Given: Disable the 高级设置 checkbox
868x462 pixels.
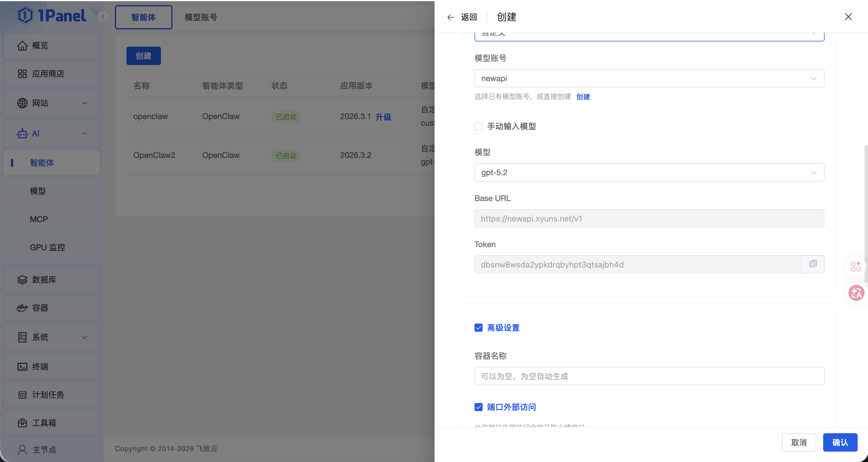Looking at the screenshot, I should pos(479,327).
